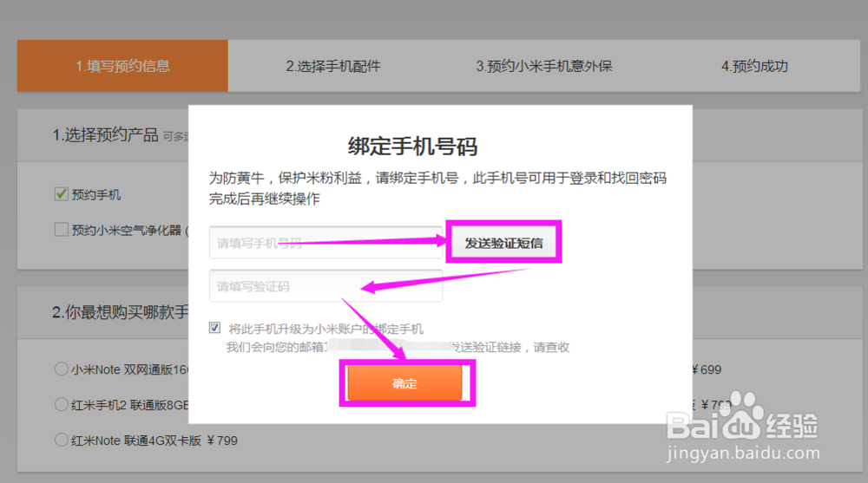This screenshot has width=868, height=483.
Task: Confirm with the orange 确定 button
Action: 404,383
